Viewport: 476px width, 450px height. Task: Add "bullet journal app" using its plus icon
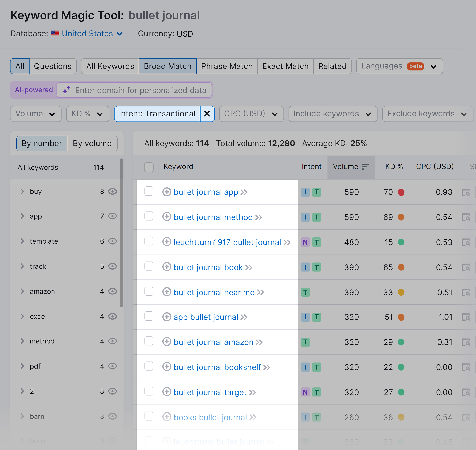167,192
